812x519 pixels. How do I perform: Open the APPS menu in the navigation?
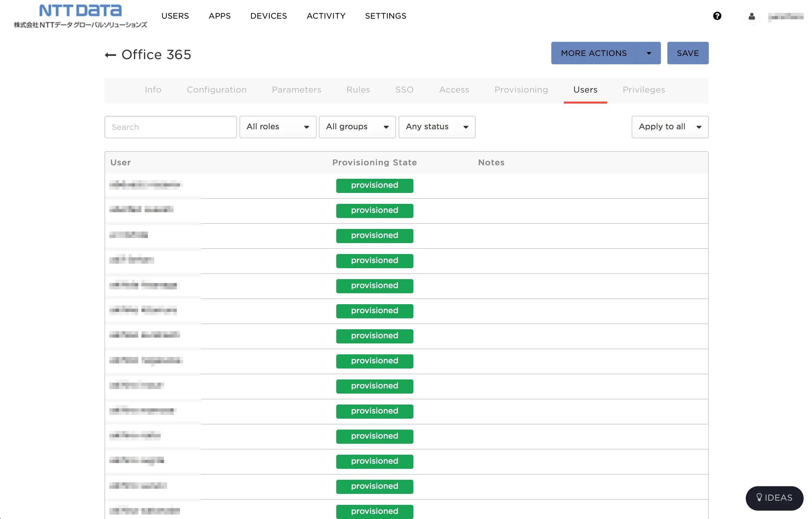coord(220,16)
